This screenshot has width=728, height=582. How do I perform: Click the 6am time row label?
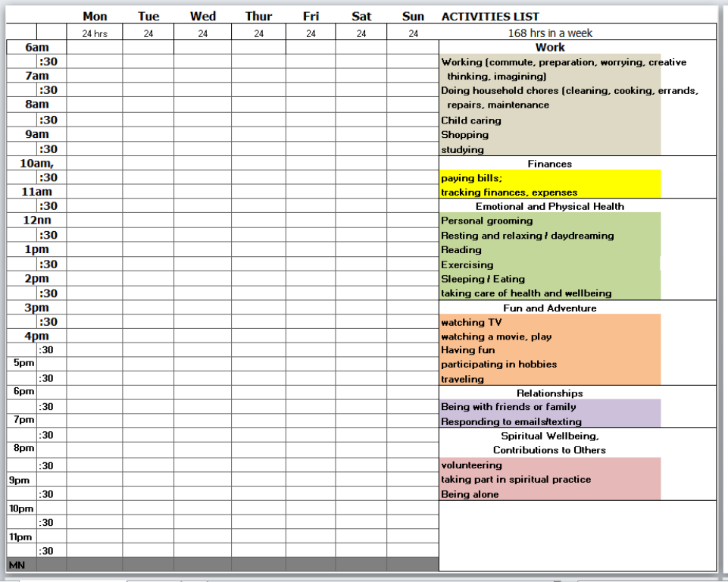[x=36, y=47]
